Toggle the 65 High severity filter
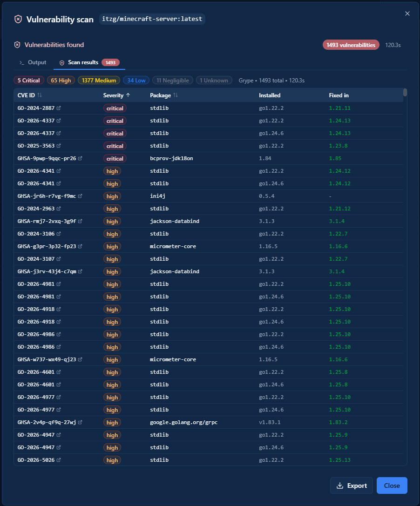The height and width of the screenshot is (506, 420). 61,81
